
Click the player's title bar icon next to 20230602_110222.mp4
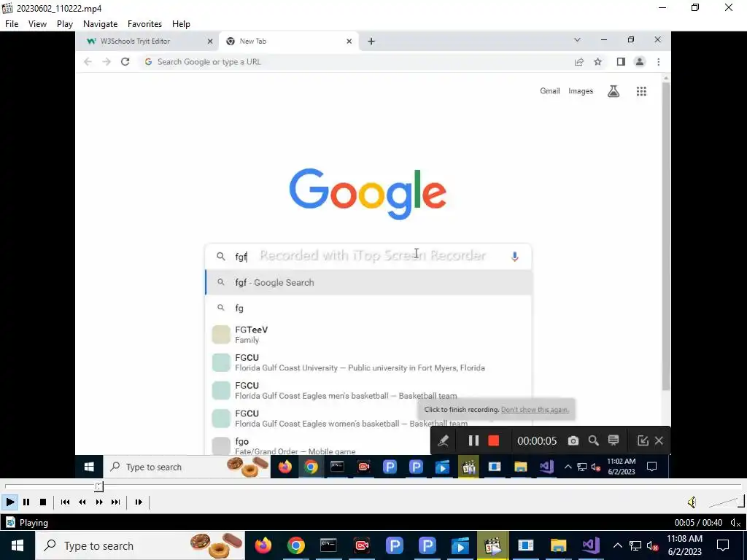(x=7, y=8)
